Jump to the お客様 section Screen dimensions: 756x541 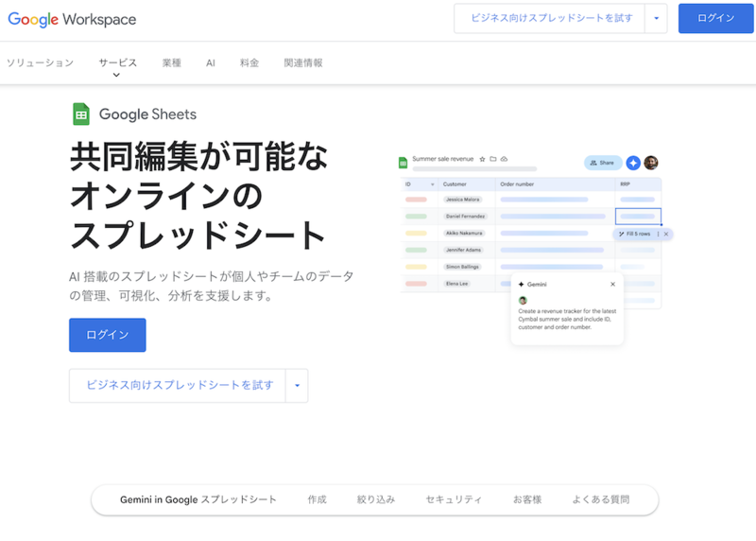527,500
